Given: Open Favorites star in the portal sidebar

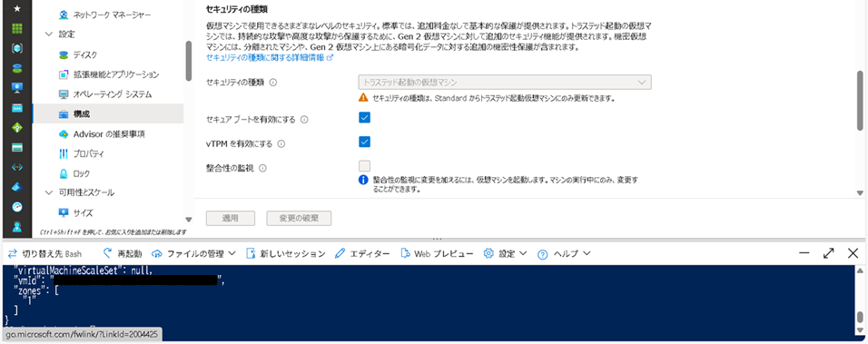Looking at the screenshot, I should [x=17, y=8].
